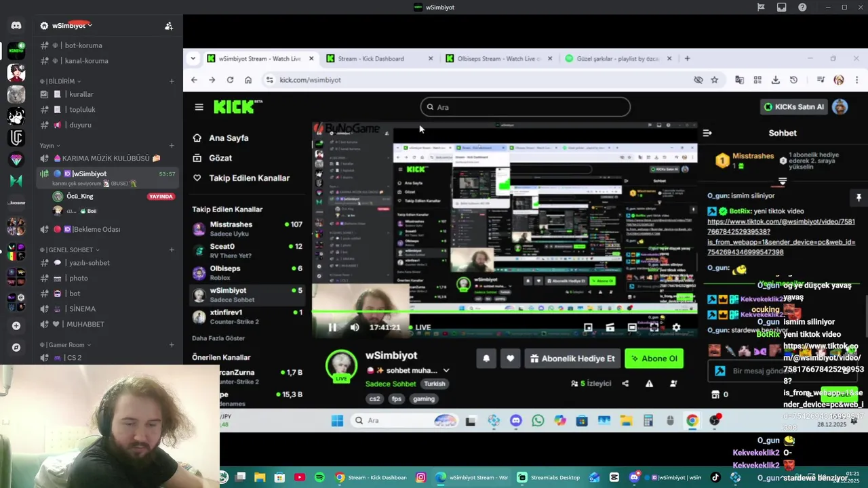Screen dimensions: 868x488
Task: Click Abonelik Hediye Et button
Action: click(574, 359)
